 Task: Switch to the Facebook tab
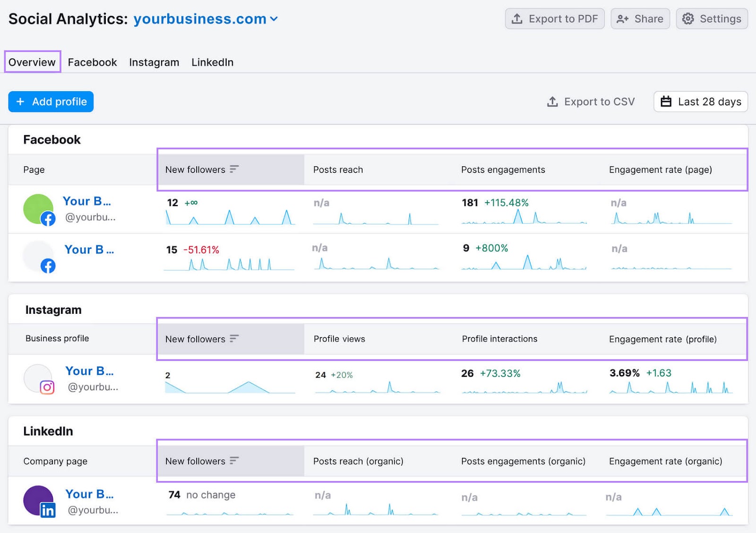92,62
